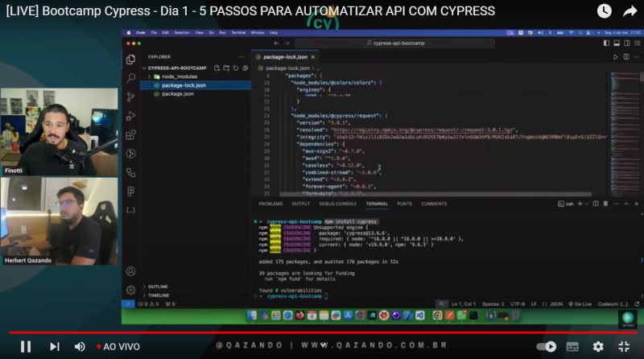Close the package-lock.json tab
Viewport: 644px width, 359px height.
pos(313,57)
